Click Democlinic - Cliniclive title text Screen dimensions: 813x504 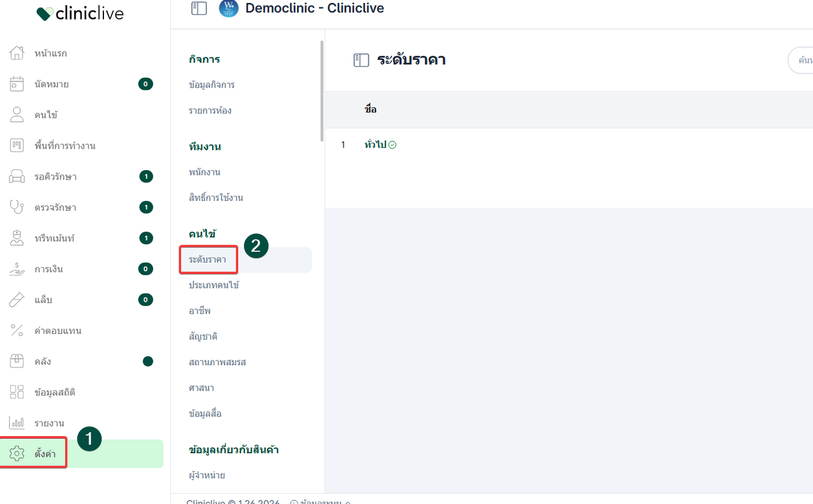tap(315, 8)
